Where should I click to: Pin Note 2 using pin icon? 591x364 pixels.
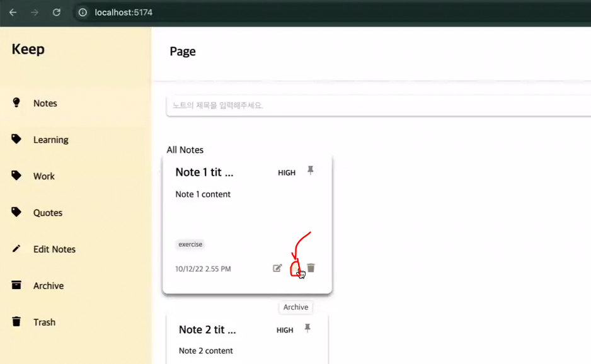point(307,328)
